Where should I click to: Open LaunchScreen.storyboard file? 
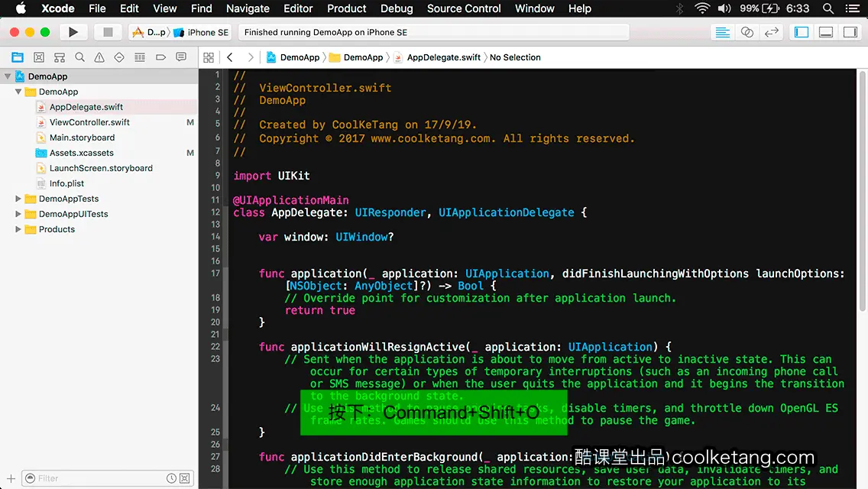(x=101, y=168)
